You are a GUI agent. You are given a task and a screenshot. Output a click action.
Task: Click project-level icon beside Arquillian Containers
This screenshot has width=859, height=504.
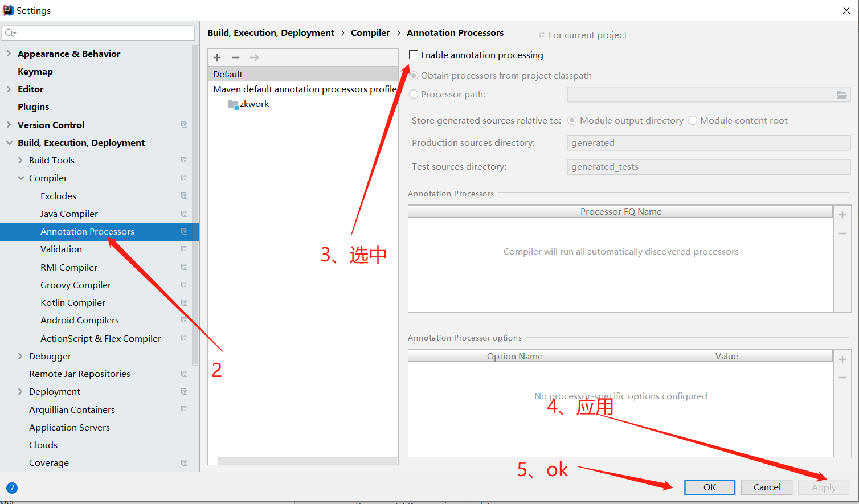pos(184,409)
